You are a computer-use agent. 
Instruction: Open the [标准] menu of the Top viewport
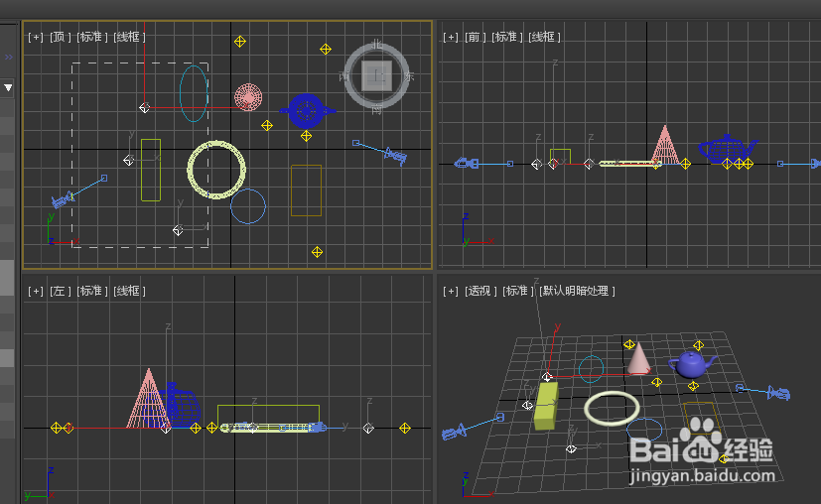(x=91, y=37)
